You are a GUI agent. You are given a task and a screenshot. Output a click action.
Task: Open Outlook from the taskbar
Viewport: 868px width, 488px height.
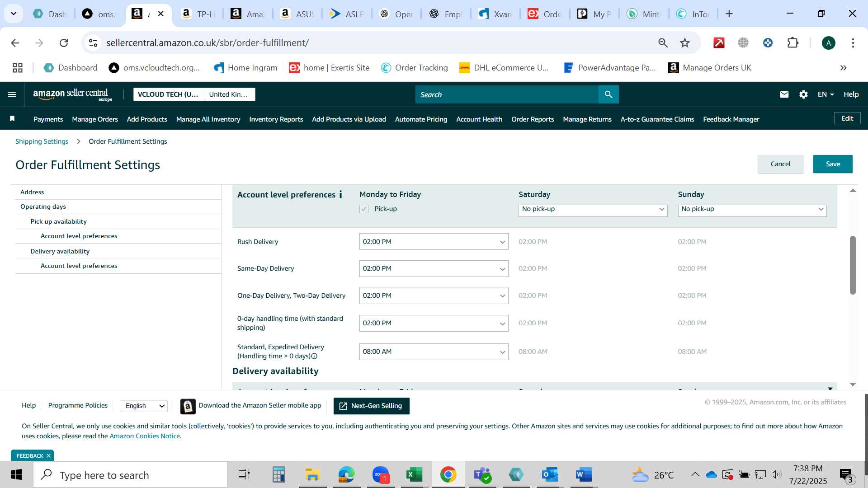(550, 475)
